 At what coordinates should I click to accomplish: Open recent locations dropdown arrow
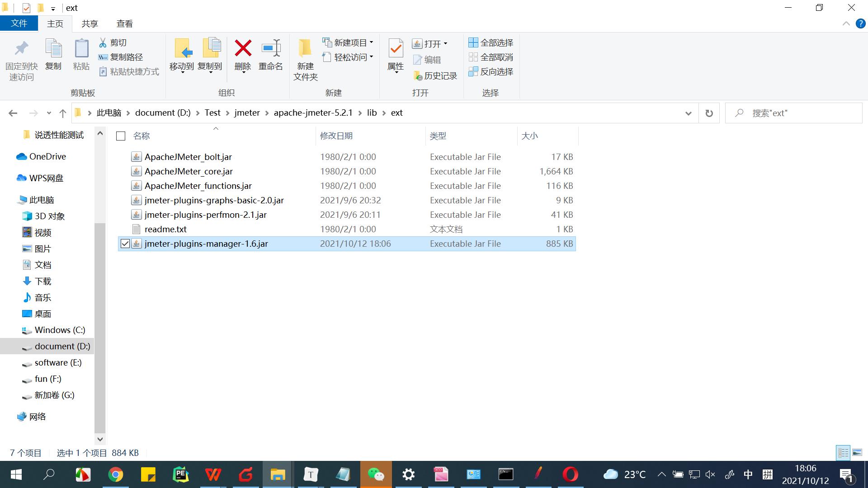pos(49,113)
